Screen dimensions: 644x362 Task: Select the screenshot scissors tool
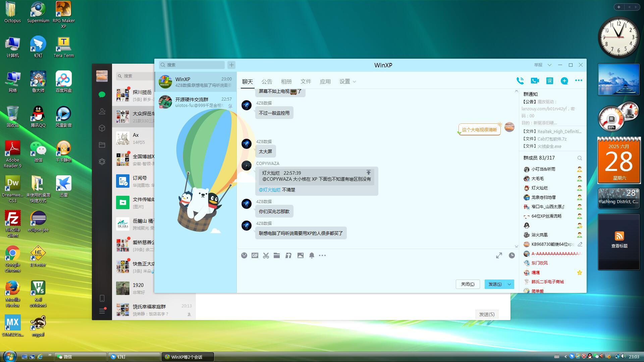pyautogui.click(x=266, y=255)
